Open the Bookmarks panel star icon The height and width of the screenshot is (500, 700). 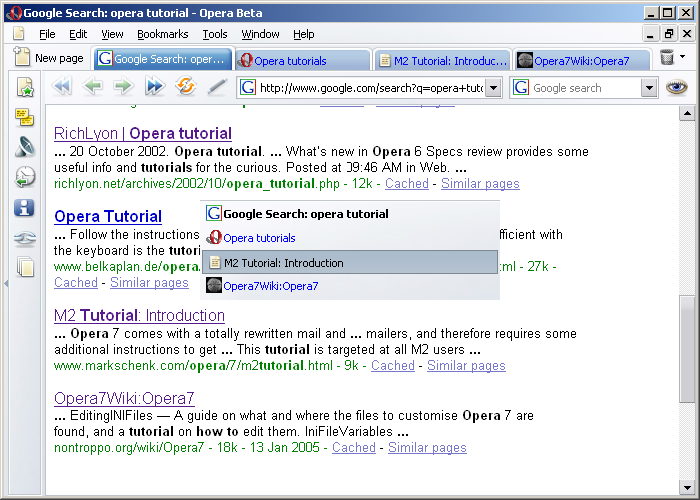point(25,88)
